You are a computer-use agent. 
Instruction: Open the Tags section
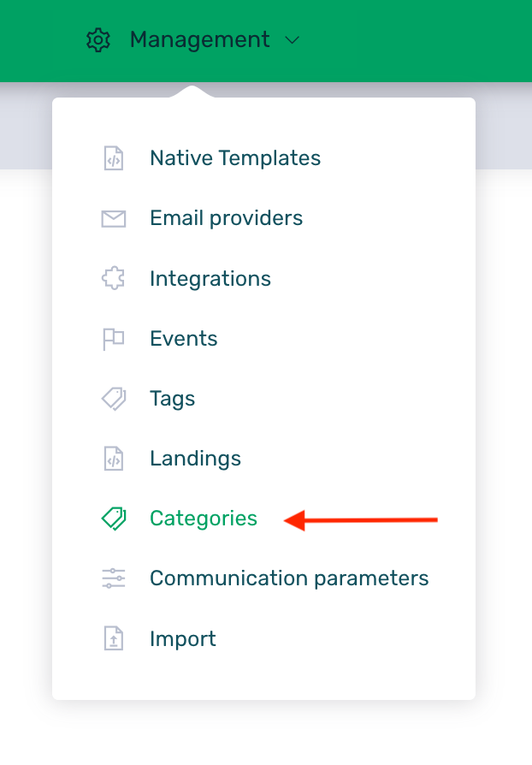[x=172, y=399]
